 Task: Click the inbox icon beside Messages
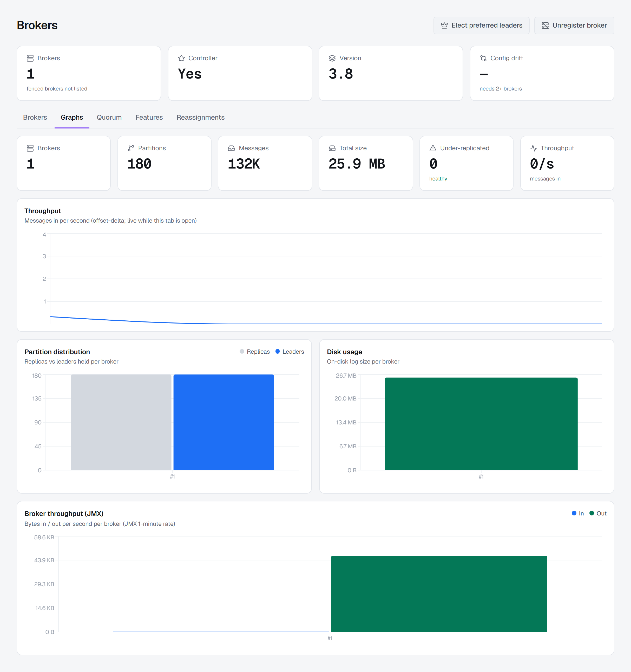pos(231,148)
